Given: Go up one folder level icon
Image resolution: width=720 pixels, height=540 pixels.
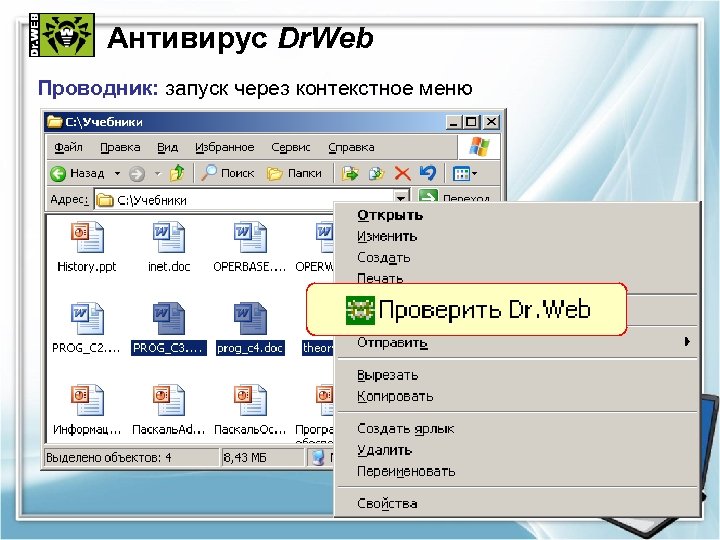Looking at the screenshot, I should 177,173.
